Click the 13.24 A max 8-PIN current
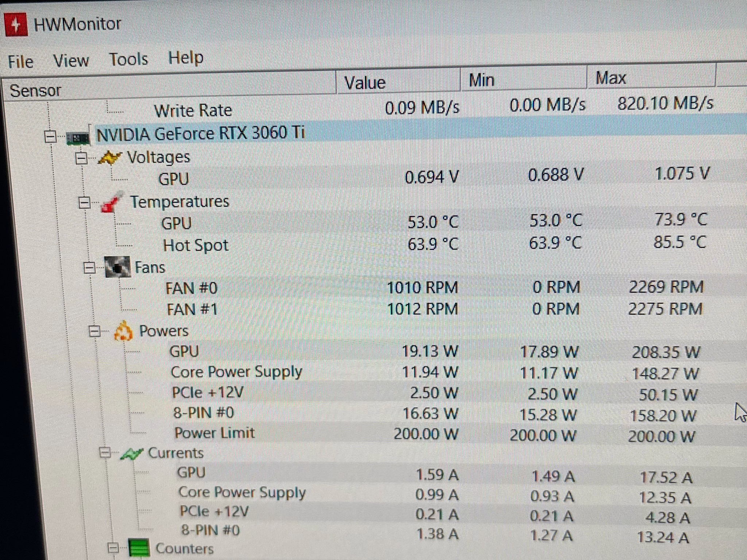The height and width of the screenshot is (560, 747). (663, 537)
